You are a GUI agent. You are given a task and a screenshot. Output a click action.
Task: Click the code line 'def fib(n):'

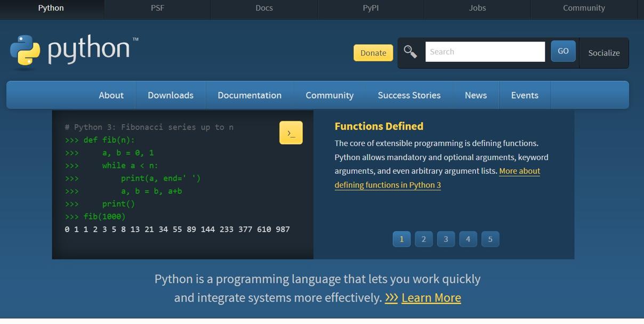[109, 140]
